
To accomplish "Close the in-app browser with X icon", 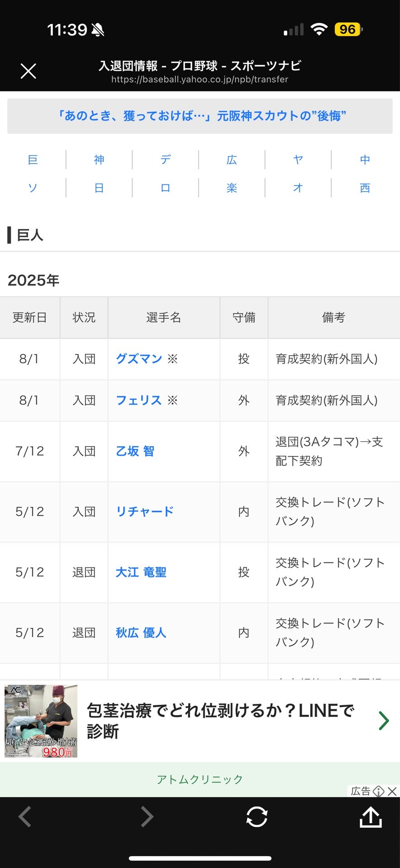I will click(28, 71).
